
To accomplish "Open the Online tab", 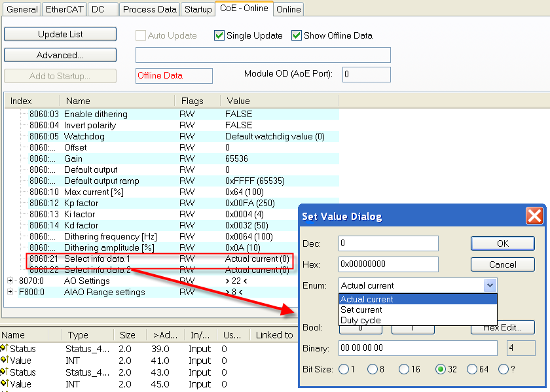I will pyautogui.click(x=288, y=9).
